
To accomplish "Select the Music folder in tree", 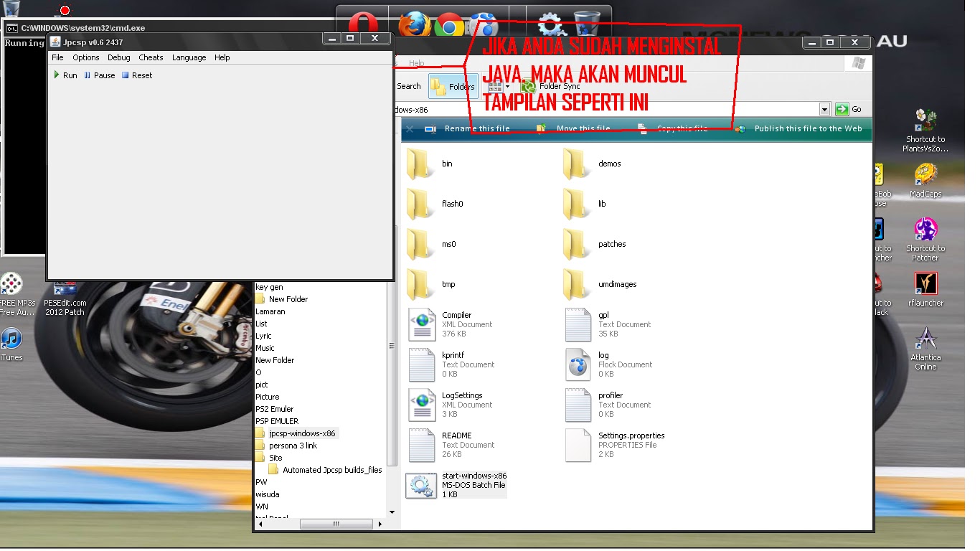I will (265, 348).
